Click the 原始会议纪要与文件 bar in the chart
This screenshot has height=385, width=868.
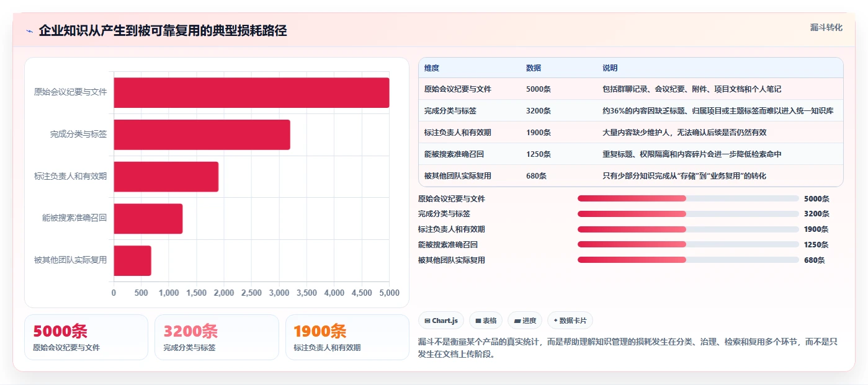(x=251, y=92)
